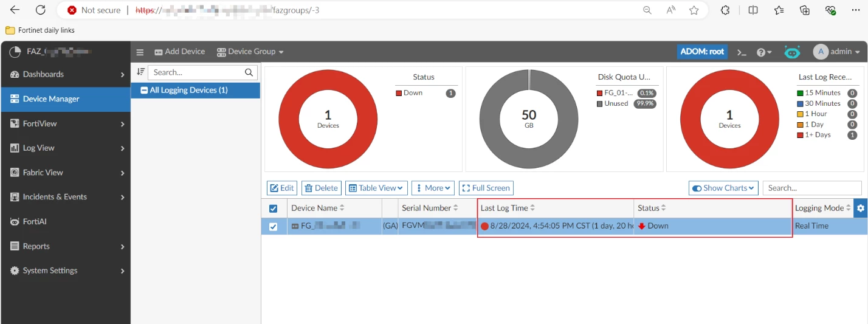Reload the page with refresh icon

click(x=40, y=10)
